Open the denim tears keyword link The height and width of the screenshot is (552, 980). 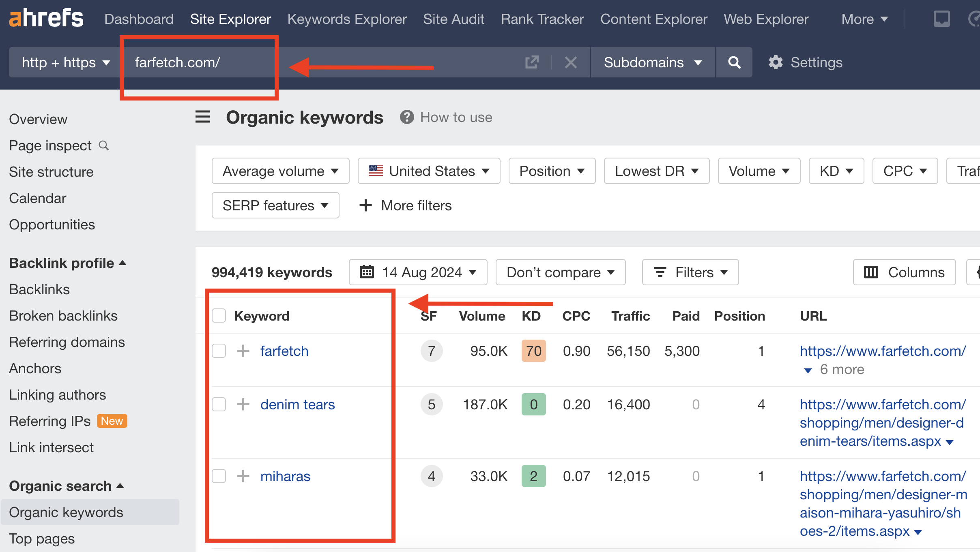[298, 404]
